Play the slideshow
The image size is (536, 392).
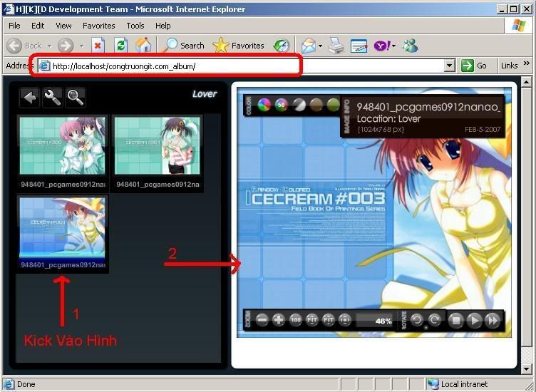click(474, 321)
